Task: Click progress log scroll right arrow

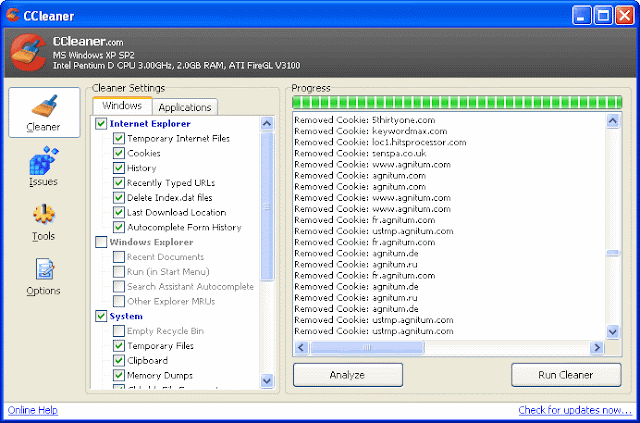Action: click(597, 347)
